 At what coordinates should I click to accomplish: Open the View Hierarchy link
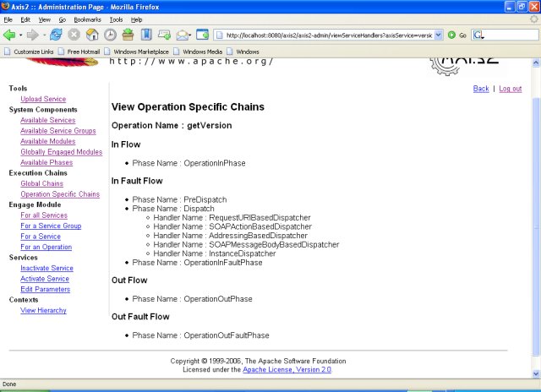pos(43,310)
